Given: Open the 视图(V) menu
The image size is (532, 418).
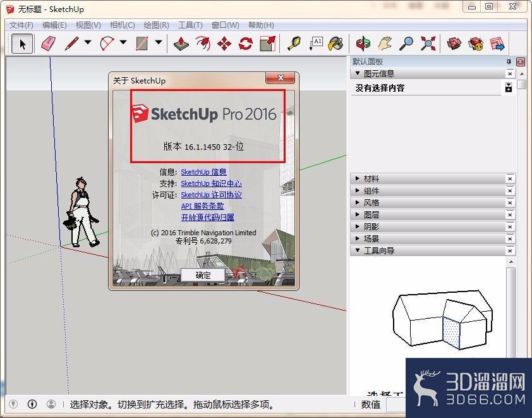Looking at the screenshot, I should point(88,25).
